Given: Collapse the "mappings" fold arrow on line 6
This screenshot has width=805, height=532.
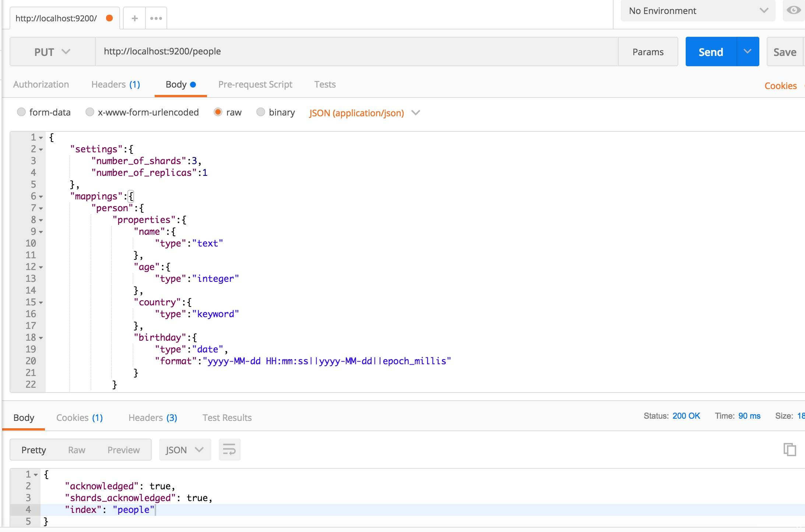Looking at the screenshot, I should coord(41,197).
